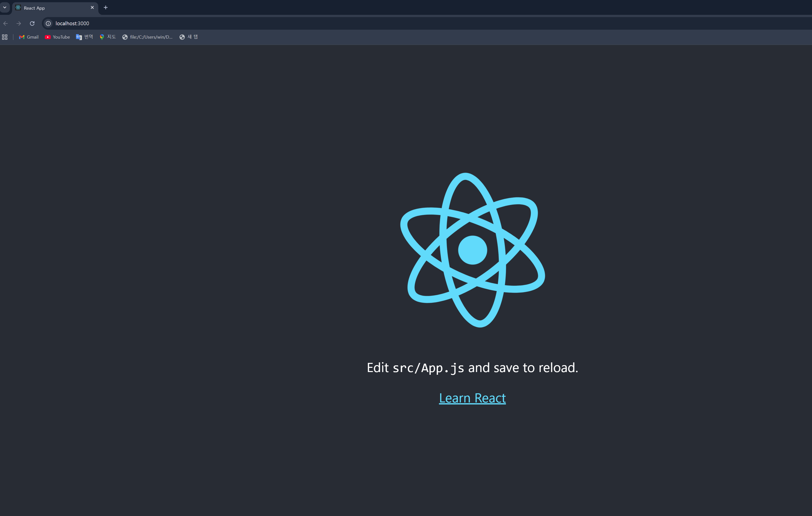Open the file:/C:/Users/win bookmark
This screenshot has width=812, height=516.
point(147,37)
